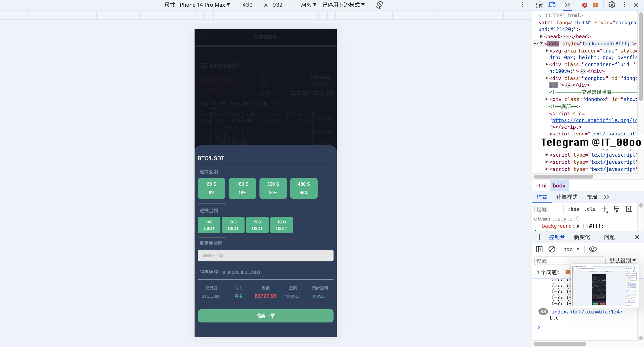
Task: Open the top context dropdown
Action: coord(572,249)
